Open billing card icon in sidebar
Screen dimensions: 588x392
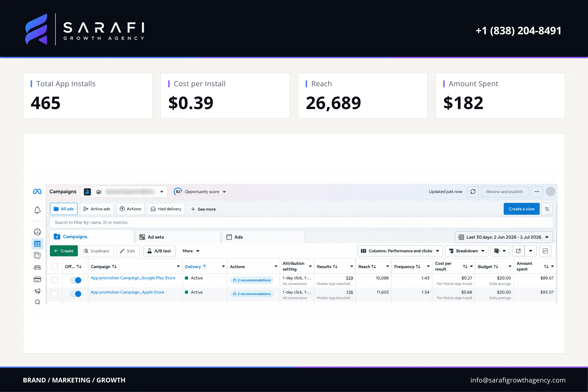(37, 279)
